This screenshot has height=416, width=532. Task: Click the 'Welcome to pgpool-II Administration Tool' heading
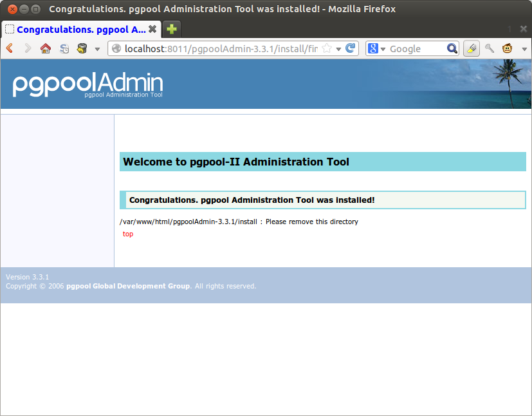pyautogui.click(x=236, y=162)
